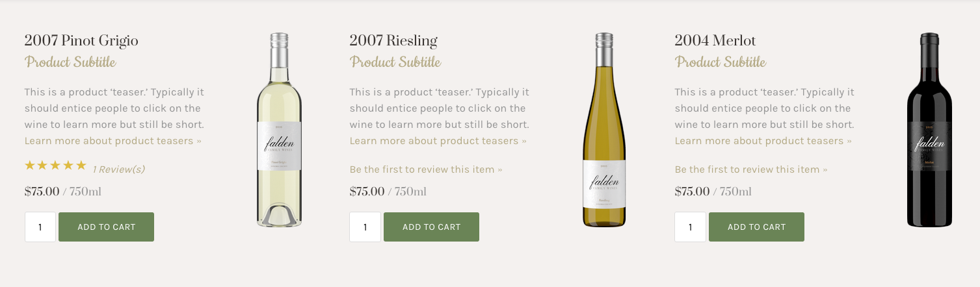The width and height of the screenshot is (980, 287).
Task: Click the Product Subtitle under 2007 Riesling
Action: 395,62
